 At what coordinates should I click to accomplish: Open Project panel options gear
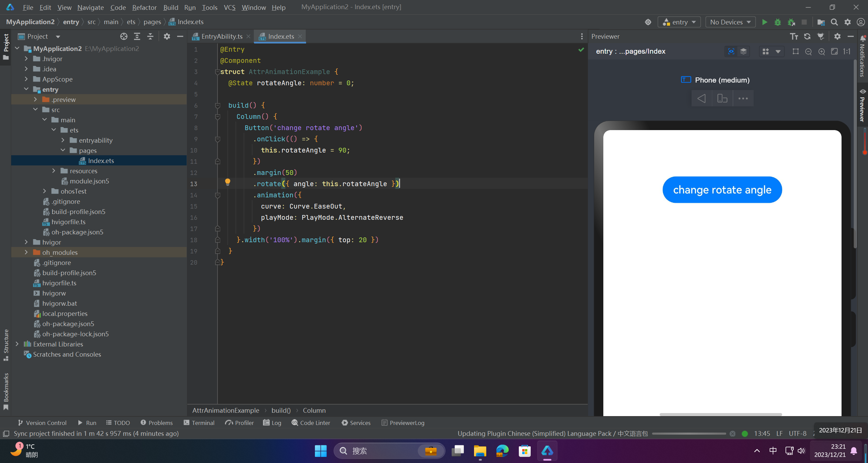167,36
